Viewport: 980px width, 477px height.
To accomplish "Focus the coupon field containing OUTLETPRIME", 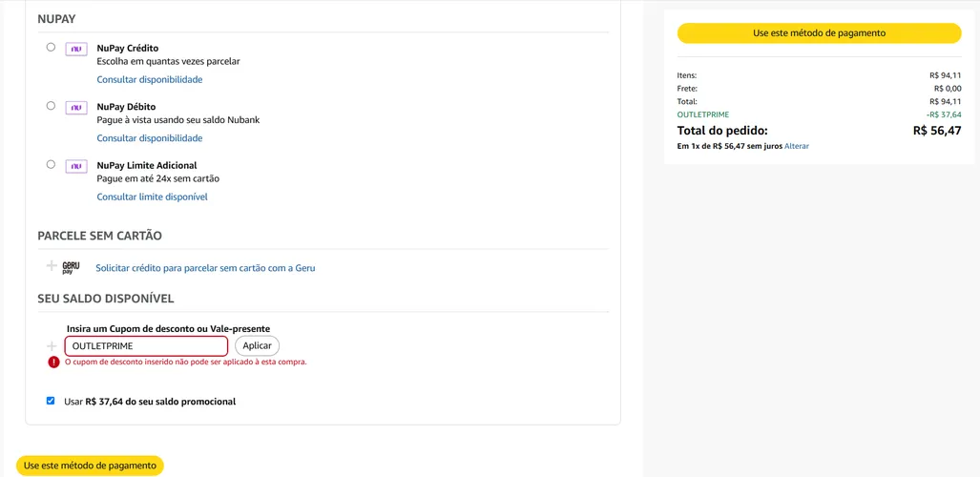I will click(146, 345).
